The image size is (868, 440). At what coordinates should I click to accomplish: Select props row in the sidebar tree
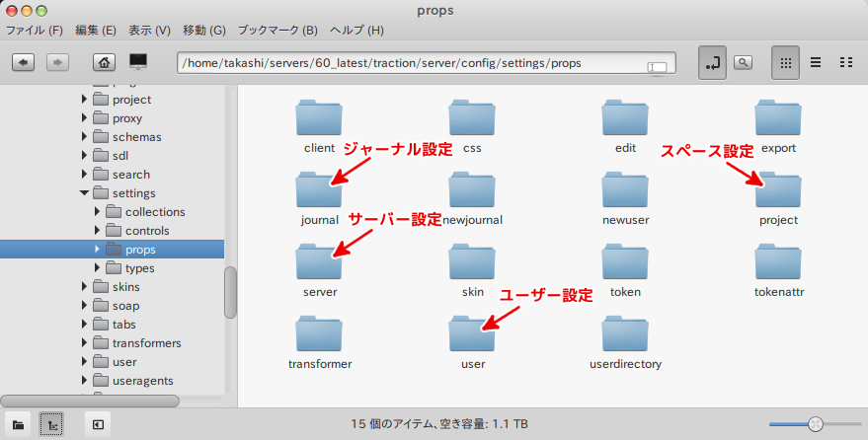point(112,250)
